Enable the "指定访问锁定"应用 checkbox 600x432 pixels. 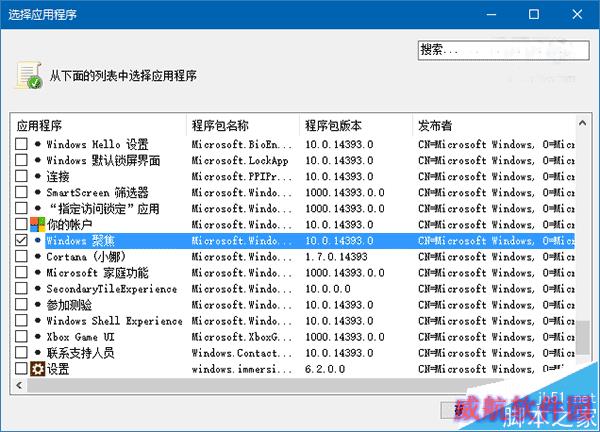pyautogui.click(x=21, y=209)
